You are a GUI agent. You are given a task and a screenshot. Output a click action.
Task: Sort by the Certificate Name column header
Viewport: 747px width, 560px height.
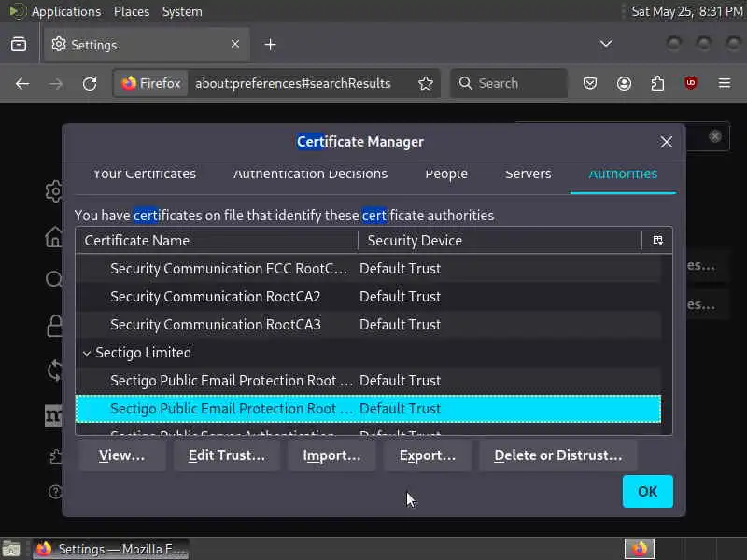pos(217,241)
